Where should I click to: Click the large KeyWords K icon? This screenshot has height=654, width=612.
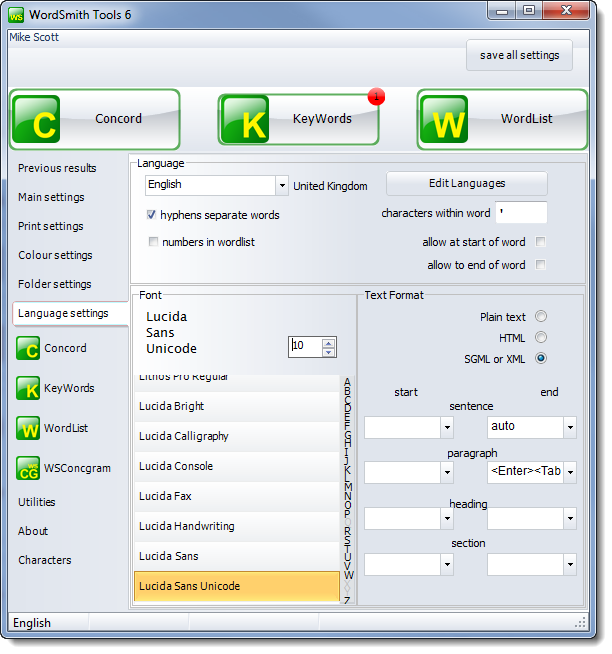click(245, 119)
